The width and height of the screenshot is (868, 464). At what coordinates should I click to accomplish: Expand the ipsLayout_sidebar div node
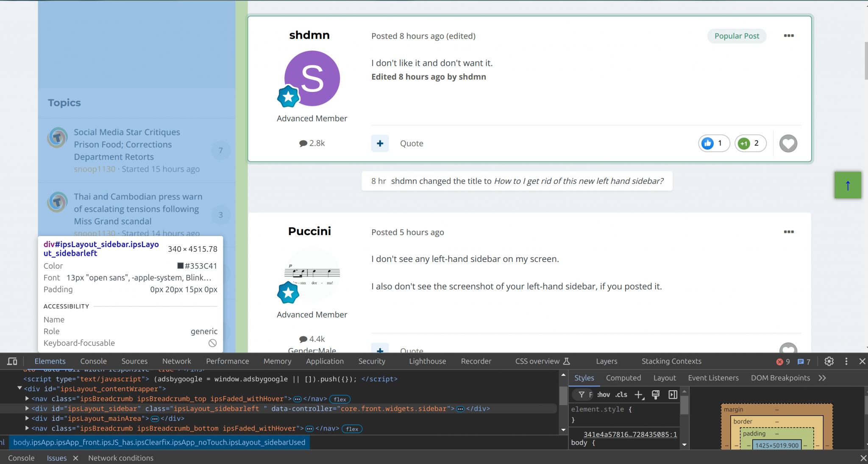coord(27,408)
